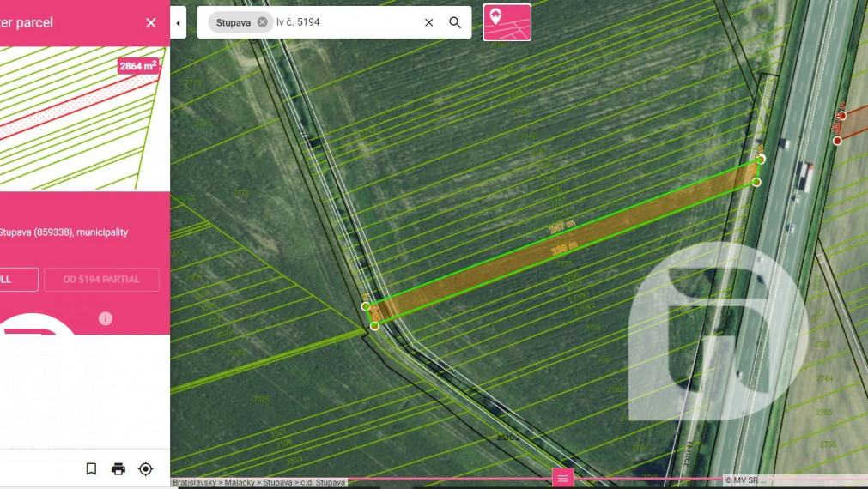
Task: Click the Bratislavský breadcrumb text
Action: [194, 482]
